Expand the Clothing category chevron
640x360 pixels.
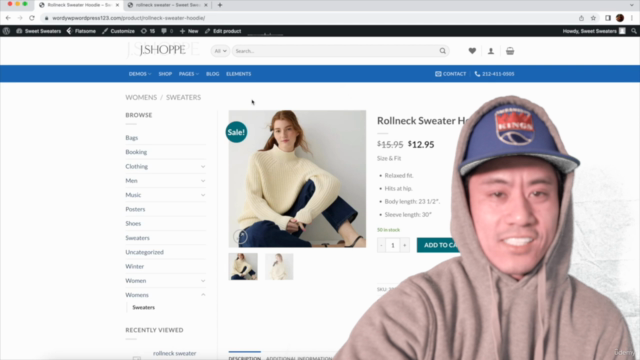(x=203, y=167)
